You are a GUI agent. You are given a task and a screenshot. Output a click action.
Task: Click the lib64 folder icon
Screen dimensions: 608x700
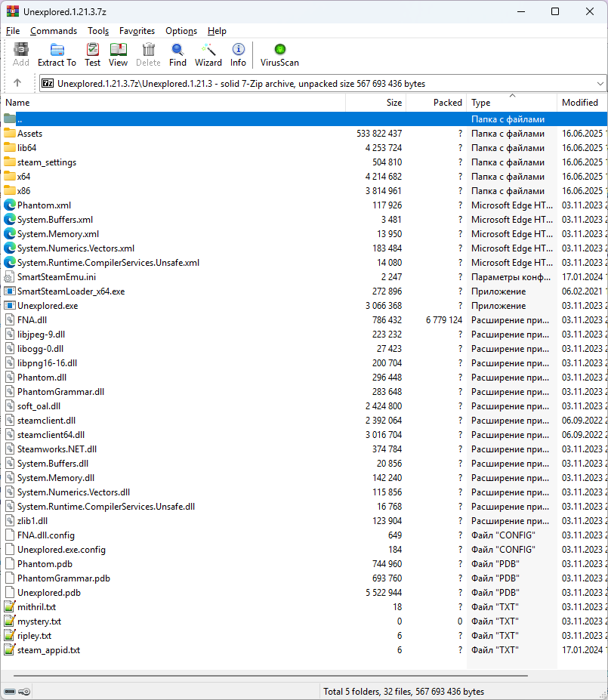[x=9, y=147]
